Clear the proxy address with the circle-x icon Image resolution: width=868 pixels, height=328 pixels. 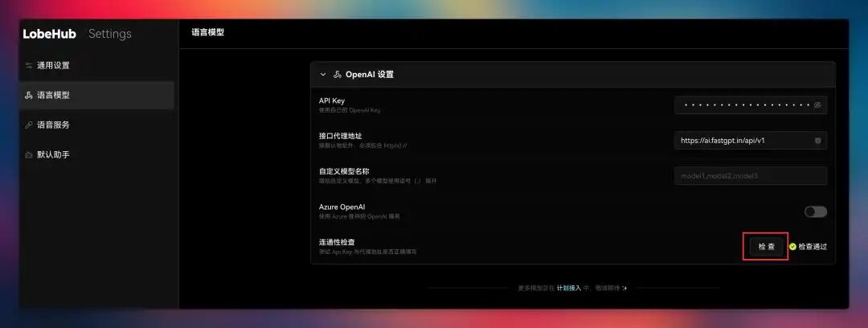(817, 141)
